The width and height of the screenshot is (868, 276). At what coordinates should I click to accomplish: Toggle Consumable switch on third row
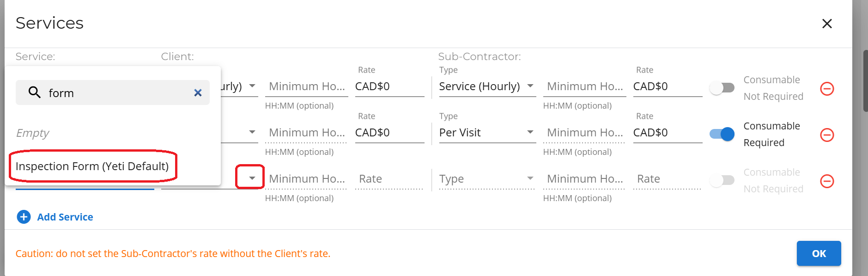[722, 180]
